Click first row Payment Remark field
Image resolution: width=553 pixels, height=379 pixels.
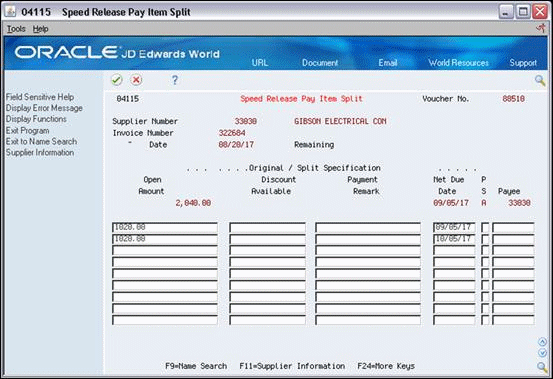click(x=368, y=227)
